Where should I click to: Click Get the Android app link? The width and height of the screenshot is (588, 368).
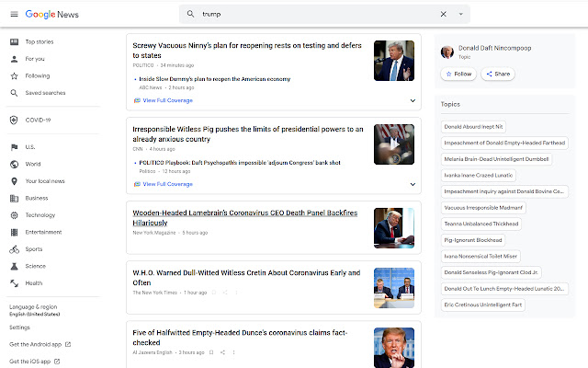[x=35, y=344]
